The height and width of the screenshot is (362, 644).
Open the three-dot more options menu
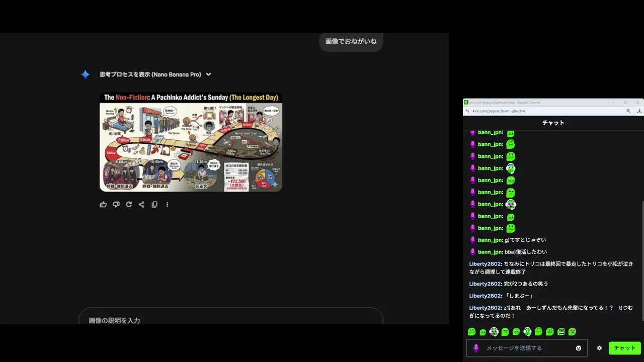click(167, 205)
